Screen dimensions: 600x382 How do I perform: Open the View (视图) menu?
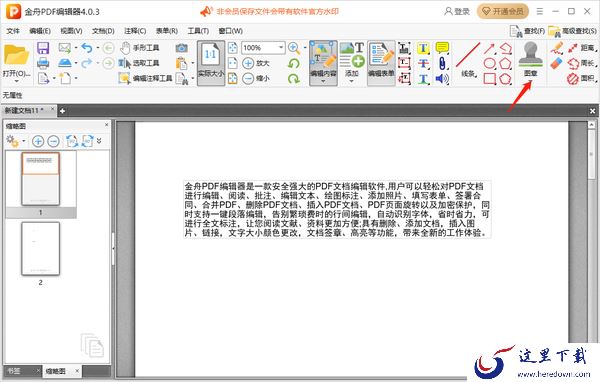pyautogui.click(x=72, y=31)
